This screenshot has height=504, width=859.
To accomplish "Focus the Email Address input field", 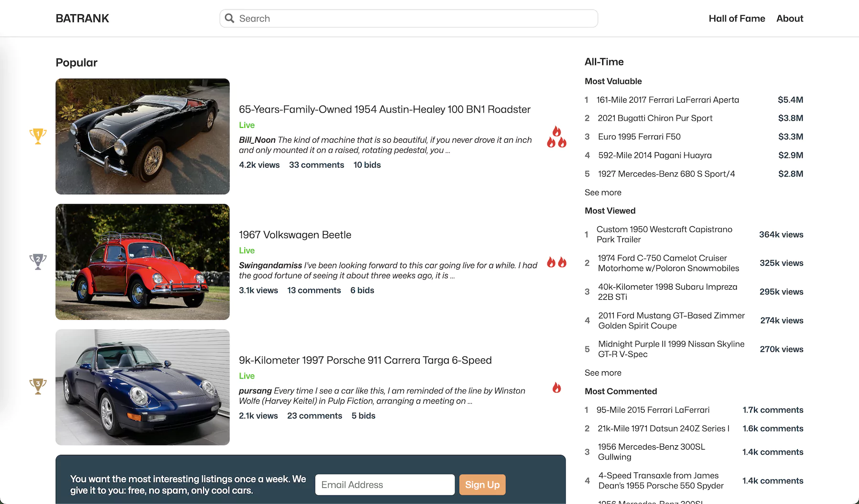I will (x=385, y=485).
